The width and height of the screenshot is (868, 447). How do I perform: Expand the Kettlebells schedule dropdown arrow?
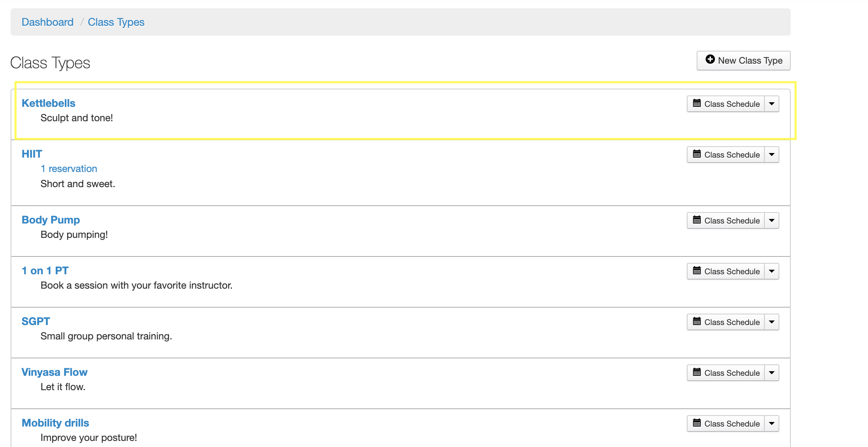pos(772,104)
